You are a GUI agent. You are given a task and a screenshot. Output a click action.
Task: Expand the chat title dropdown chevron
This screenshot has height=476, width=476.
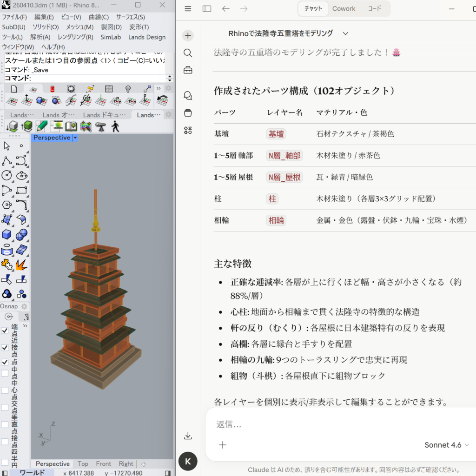coord(345,33)
